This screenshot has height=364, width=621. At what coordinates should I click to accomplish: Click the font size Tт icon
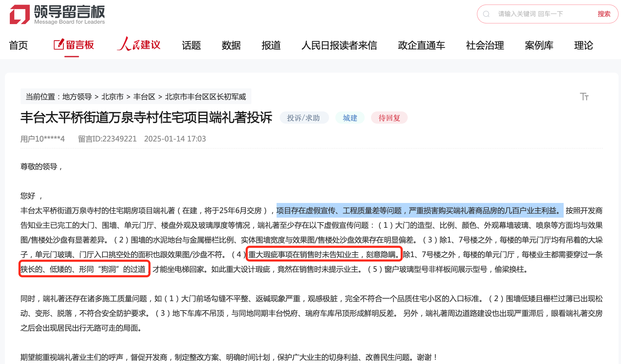(x=584, y=97)
